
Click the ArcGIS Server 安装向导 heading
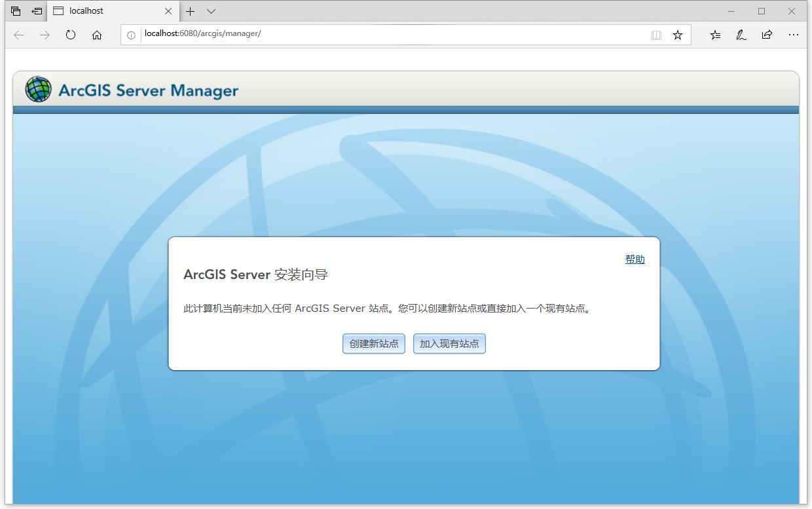(x=255, y=274)
